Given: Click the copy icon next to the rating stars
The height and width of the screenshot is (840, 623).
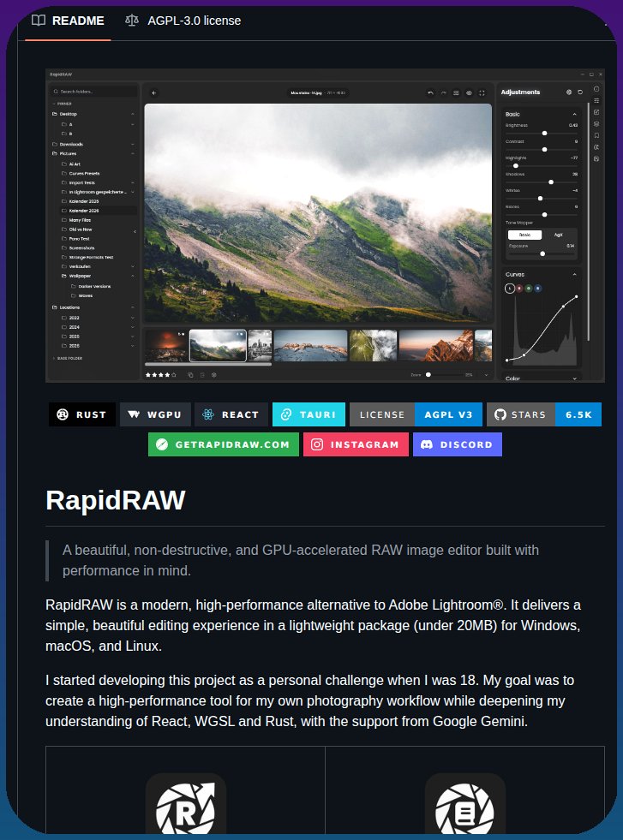Looking at the screenshot, I should pos(190,375).
